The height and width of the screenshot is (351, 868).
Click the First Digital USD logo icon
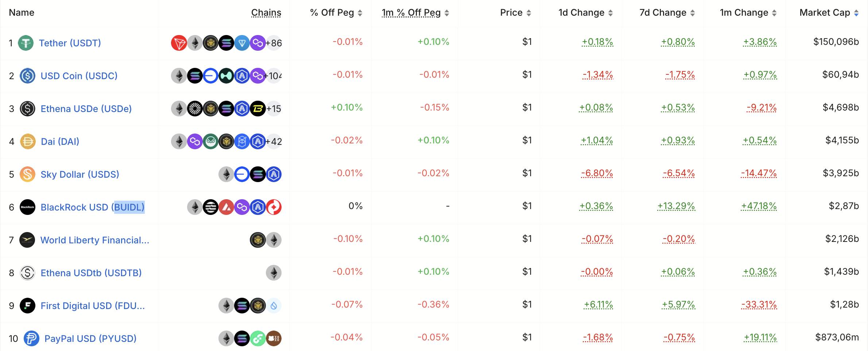[x=28, y=306]
